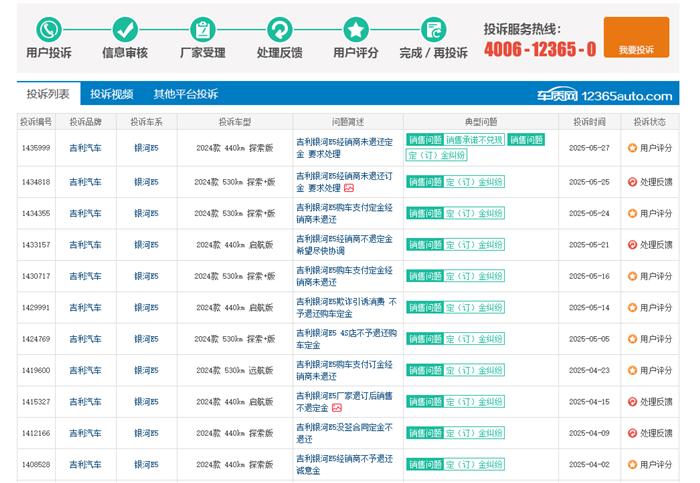
Task: Open description link of complaint 1419600
Action: (x=344, y=370)
